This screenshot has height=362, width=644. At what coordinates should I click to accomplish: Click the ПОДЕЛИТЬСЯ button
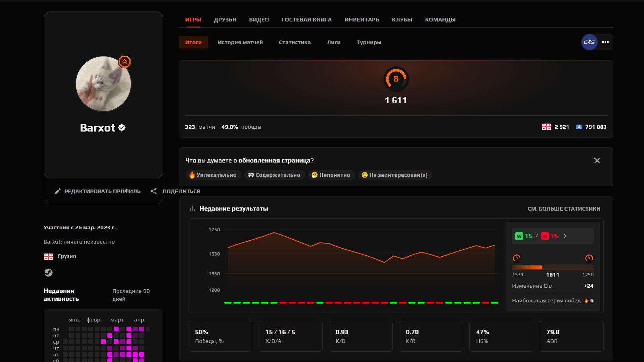coord(175,191)
